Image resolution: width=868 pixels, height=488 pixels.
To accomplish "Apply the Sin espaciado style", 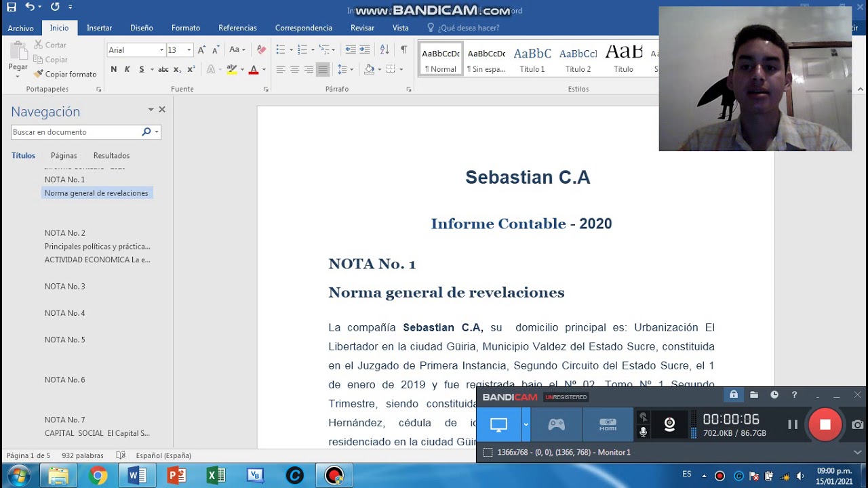I will pos(486,59).
